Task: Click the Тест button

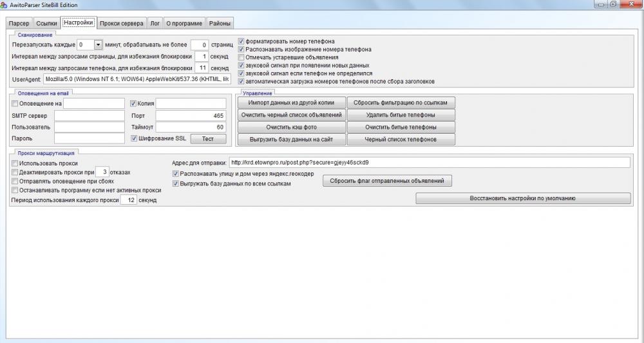Action: click(208, 138)
